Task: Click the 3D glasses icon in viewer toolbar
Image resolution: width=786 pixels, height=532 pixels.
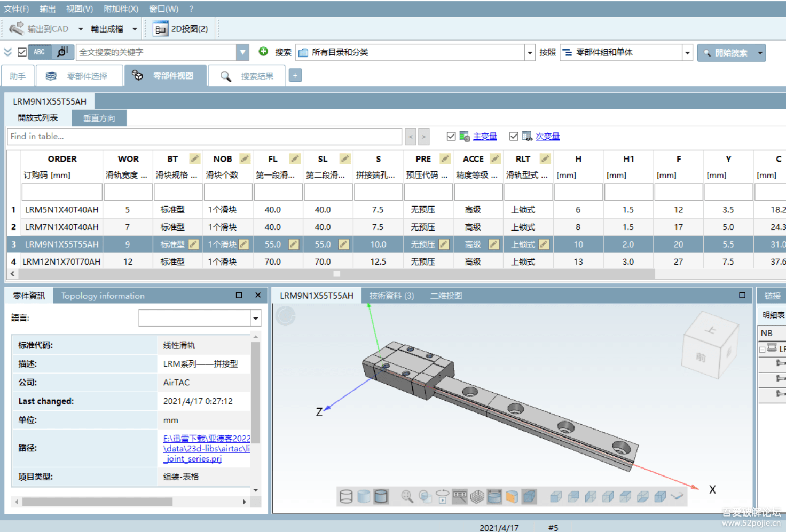Action: tap(677, 497)
